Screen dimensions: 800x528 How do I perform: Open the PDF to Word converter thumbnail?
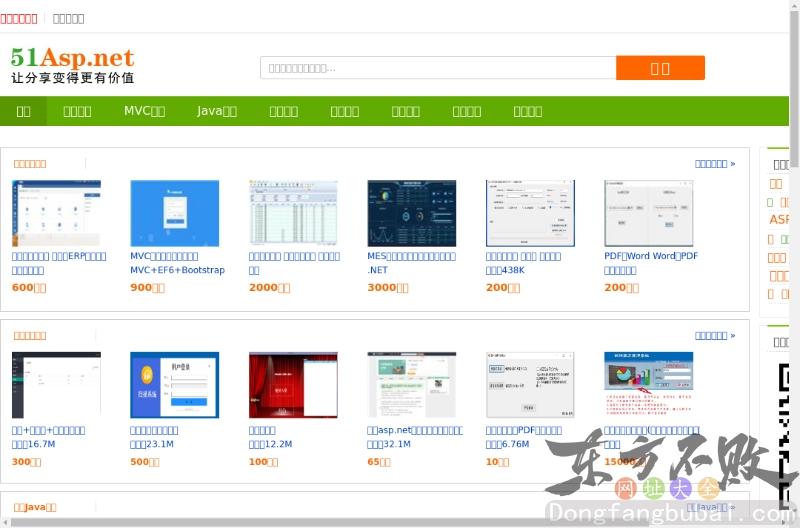coord(648,213)
